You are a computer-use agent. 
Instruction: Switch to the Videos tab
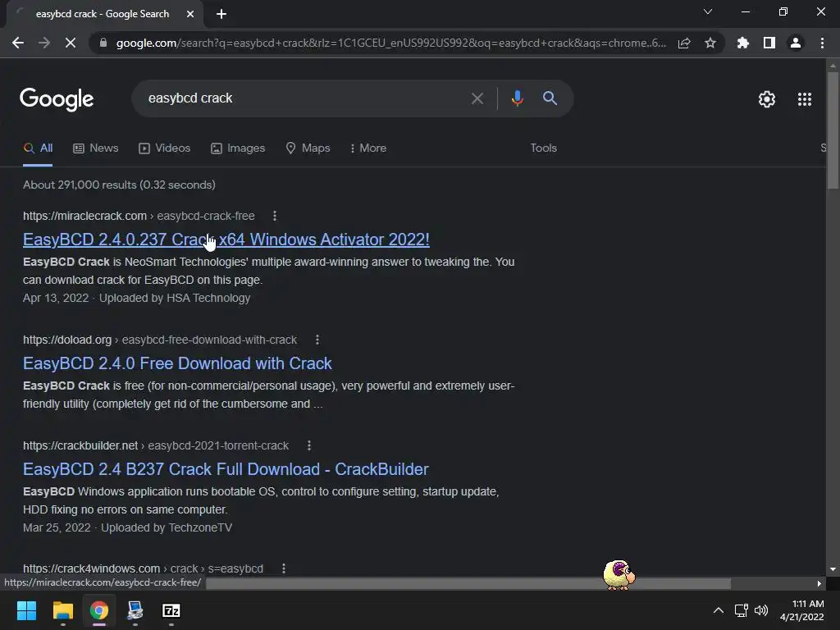click(164, 148)
